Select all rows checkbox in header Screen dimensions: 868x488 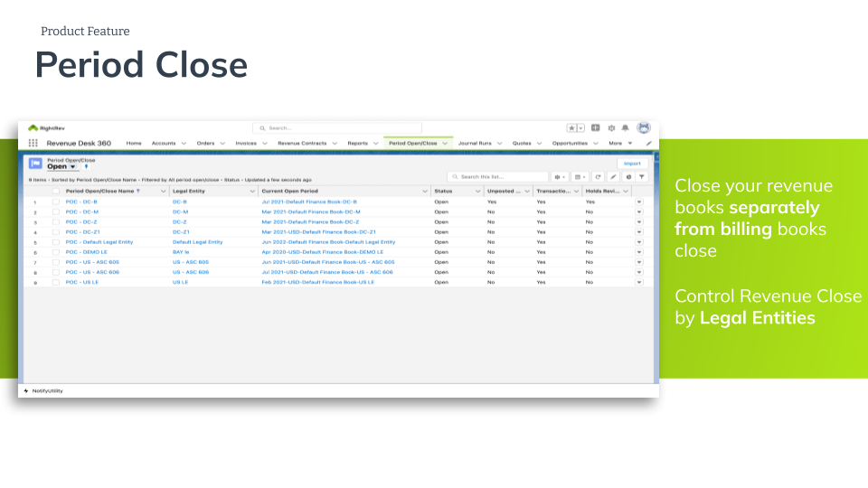(x=56, y=192)
